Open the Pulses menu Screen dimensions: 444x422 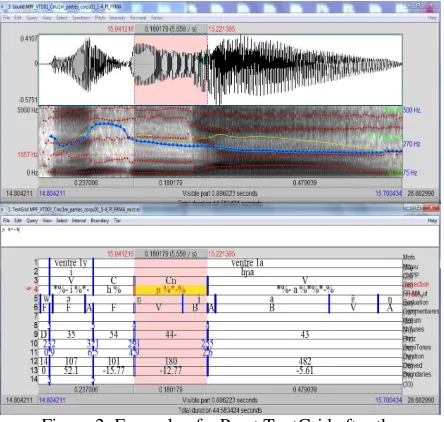[157, 18]
